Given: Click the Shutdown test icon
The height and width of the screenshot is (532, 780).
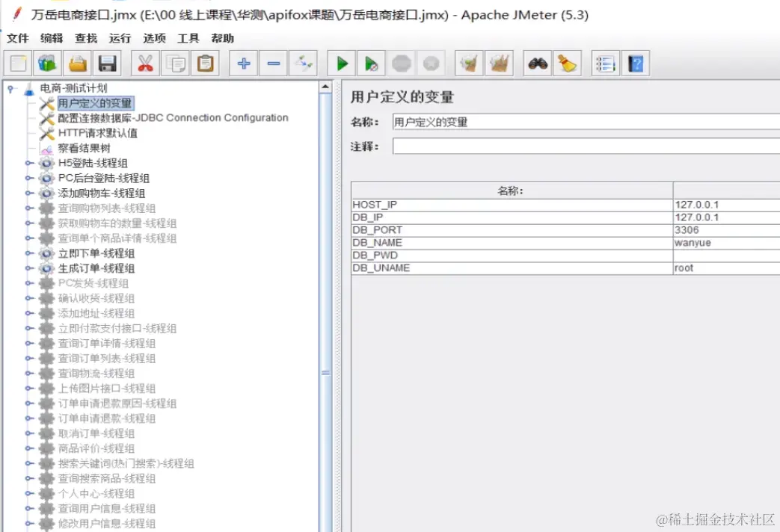Looking at the screenshot, I should tap(431, 64).
